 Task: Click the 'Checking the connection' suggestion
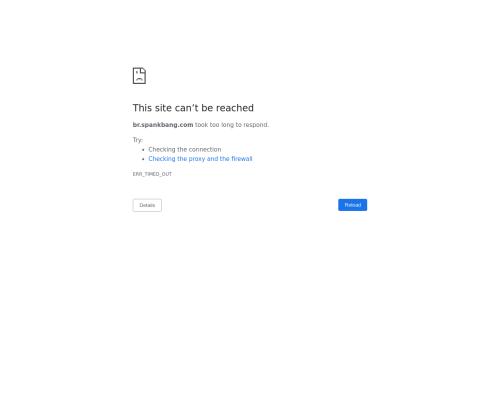tap(185, 149)
